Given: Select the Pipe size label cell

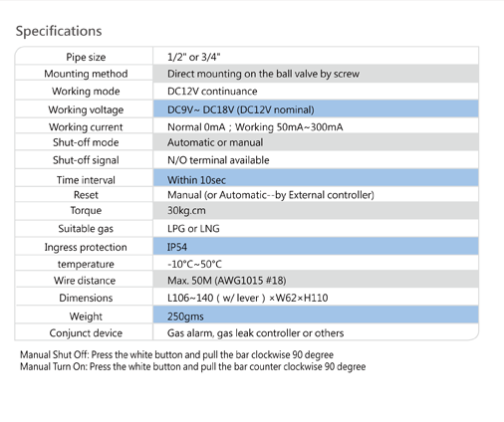Looking at the screenshot, I should tap(86, 57).
